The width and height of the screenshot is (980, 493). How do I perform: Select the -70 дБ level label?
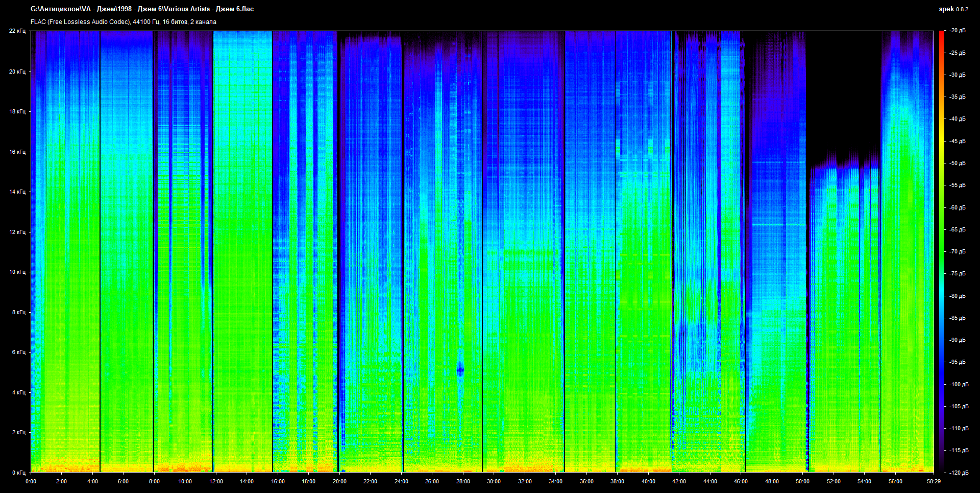[x=957, y=251]
